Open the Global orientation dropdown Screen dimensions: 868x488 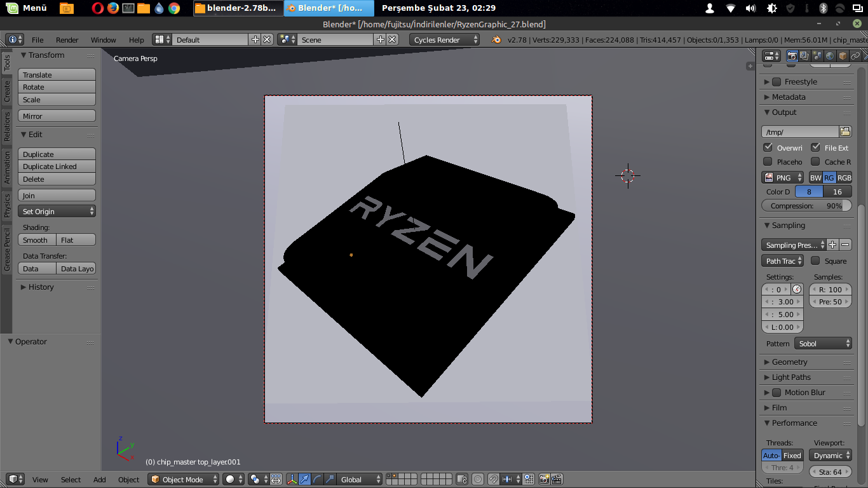coord(360,479)
